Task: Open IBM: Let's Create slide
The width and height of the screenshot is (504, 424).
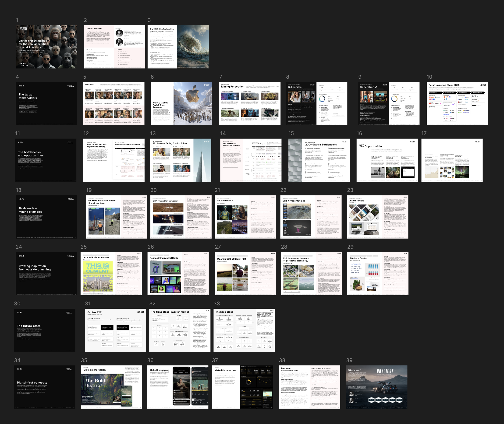Action: click(x=377, y=274)
